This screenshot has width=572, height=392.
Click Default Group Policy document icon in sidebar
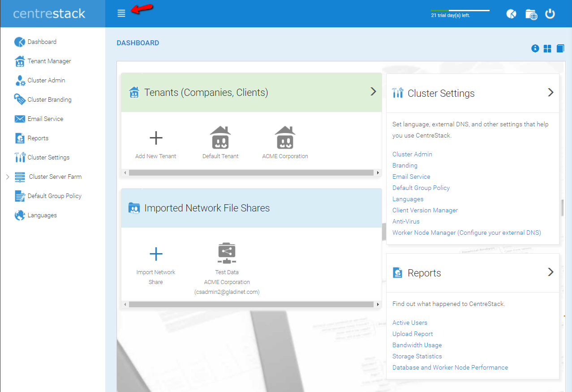click(x=20, y=196)
